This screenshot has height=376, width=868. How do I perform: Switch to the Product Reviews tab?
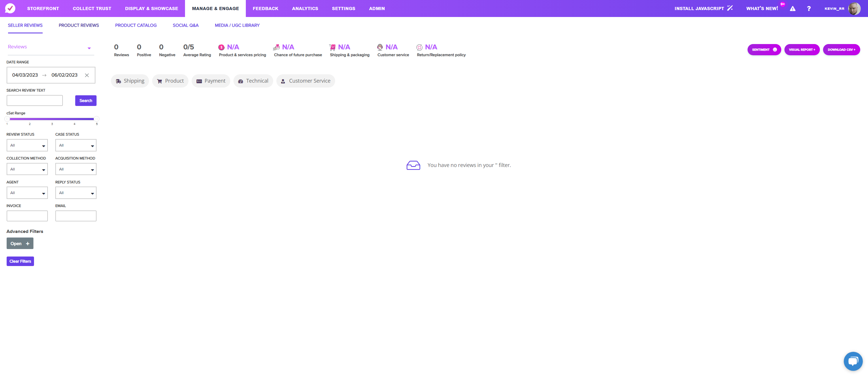79,25
